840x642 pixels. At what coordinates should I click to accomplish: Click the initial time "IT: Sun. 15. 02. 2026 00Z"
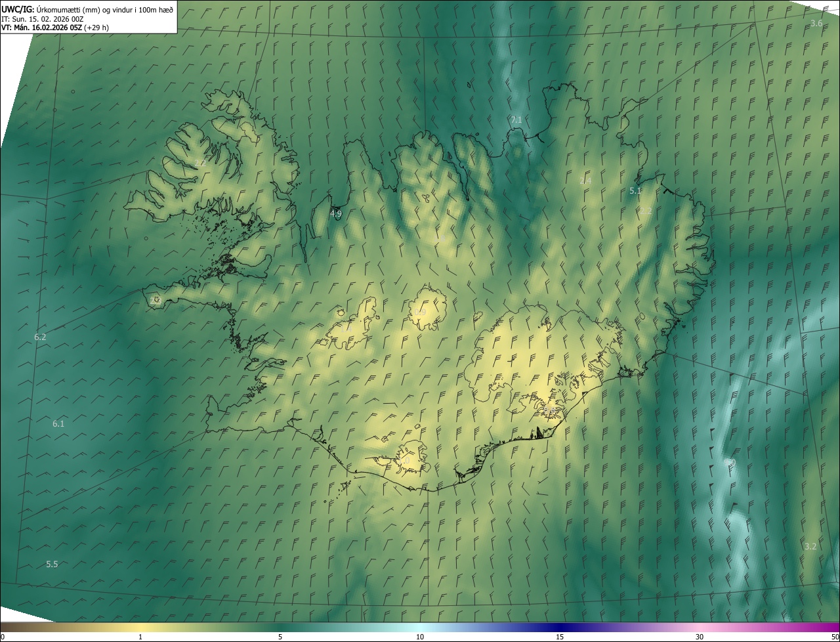[x=43, y=18]
